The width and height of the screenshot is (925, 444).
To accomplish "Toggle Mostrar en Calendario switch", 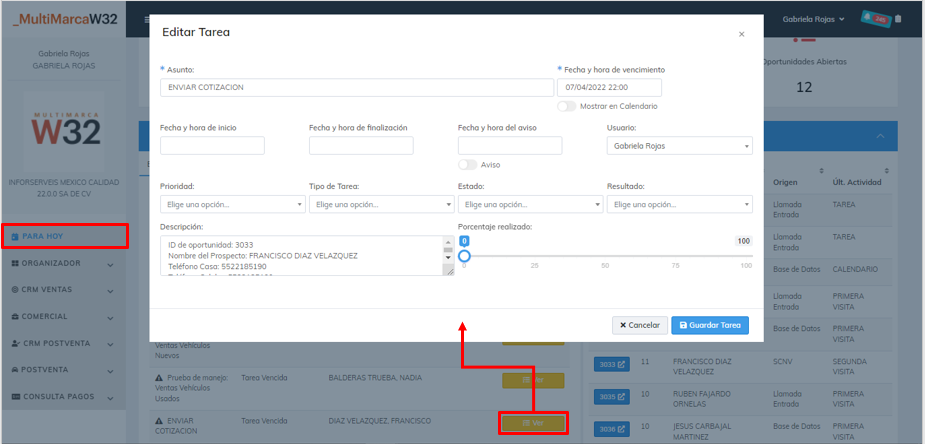I will pyautogui.click(x=566, y=107).
